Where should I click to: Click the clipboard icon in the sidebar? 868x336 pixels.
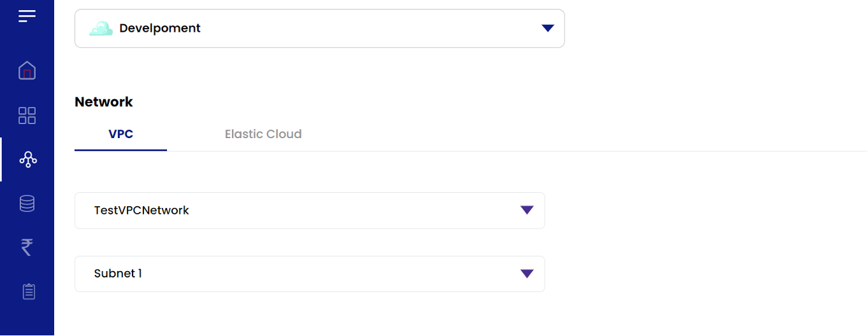tap(28, 291)
